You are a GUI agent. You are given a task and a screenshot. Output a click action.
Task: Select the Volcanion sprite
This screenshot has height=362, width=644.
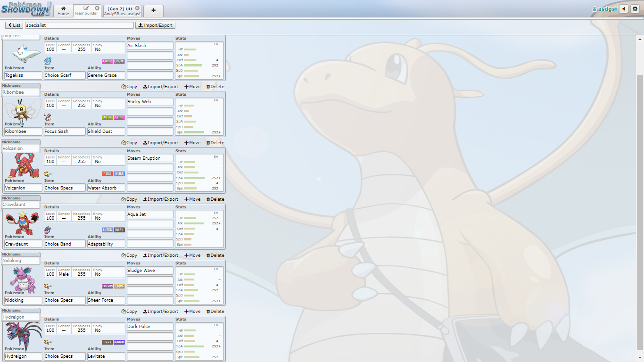pyautogui.click(x=23, y=166)
